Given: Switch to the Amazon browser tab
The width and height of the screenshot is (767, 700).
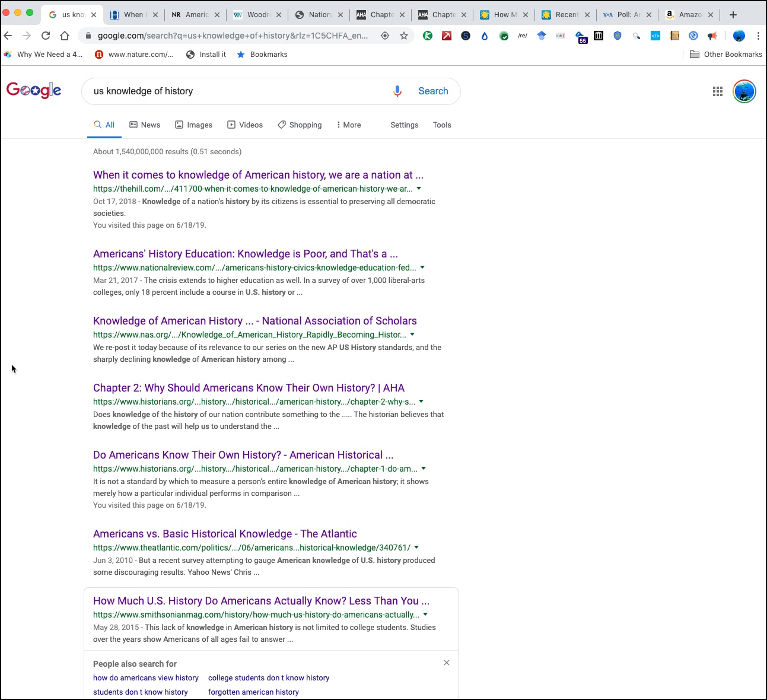Looking at the screenshot, I should pyautogui.click(x=689, y=15).
